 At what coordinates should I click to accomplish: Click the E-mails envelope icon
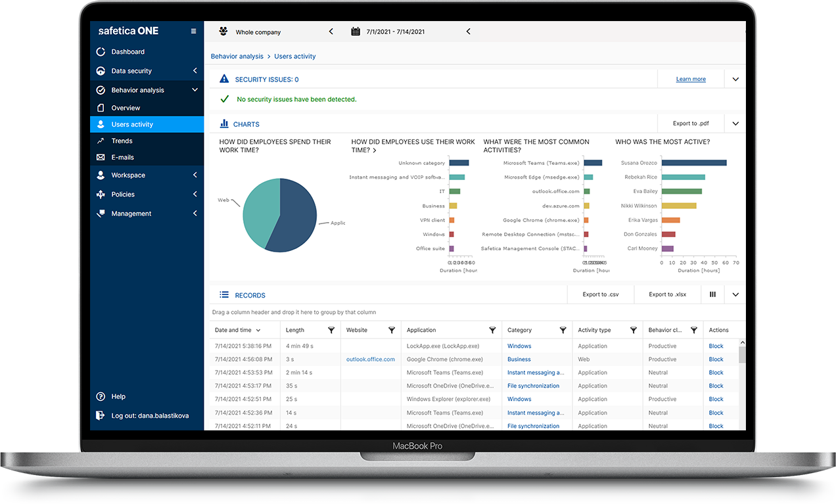tap(101, 157)
